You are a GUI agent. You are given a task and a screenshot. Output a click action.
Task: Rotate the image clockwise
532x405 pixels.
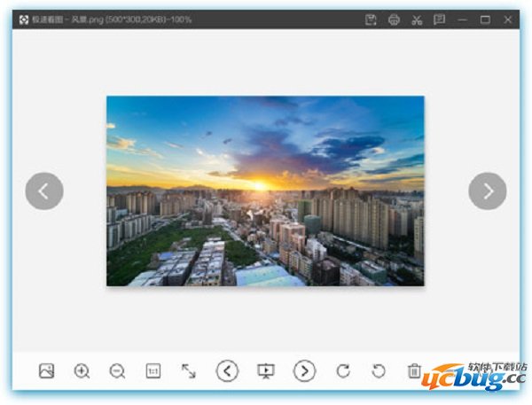click(343, 371)
